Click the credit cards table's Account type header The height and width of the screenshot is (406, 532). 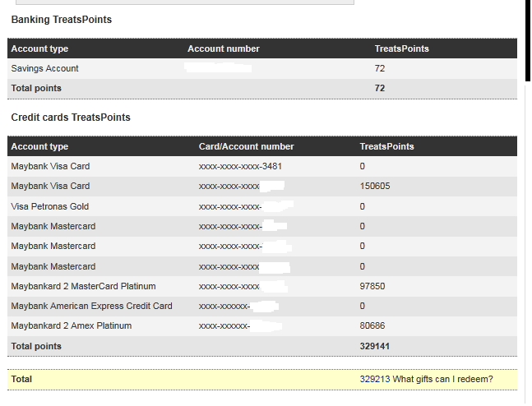coord(39,146)
